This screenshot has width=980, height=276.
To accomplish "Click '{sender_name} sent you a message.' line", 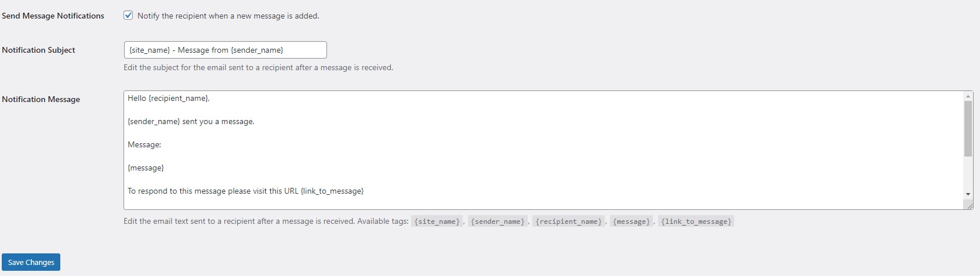I will (x=191, y=121).
